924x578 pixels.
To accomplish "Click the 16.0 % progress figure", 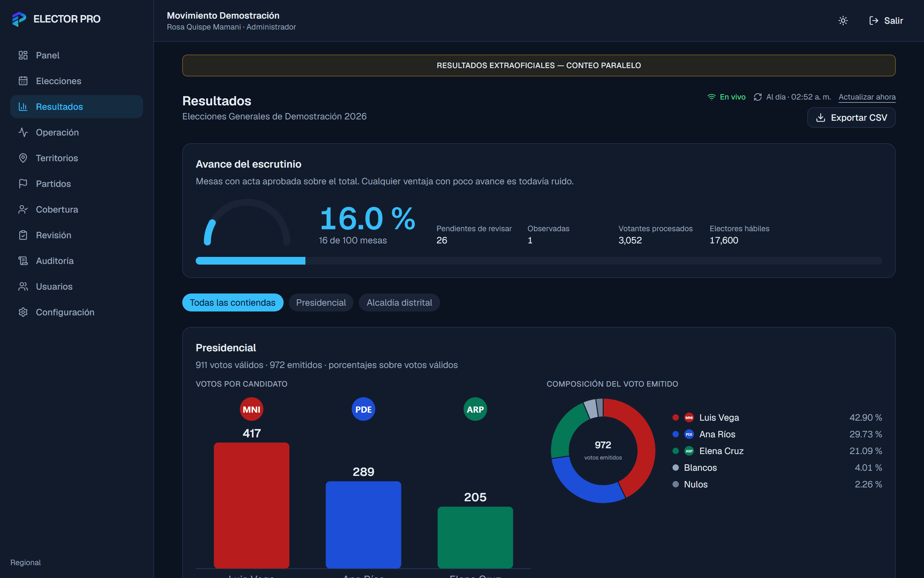I will coord(367,219).
